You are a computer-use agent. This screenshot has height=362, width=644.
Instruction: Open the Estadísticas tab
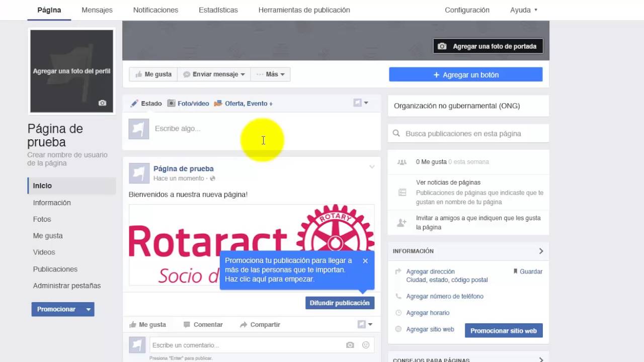218,10
